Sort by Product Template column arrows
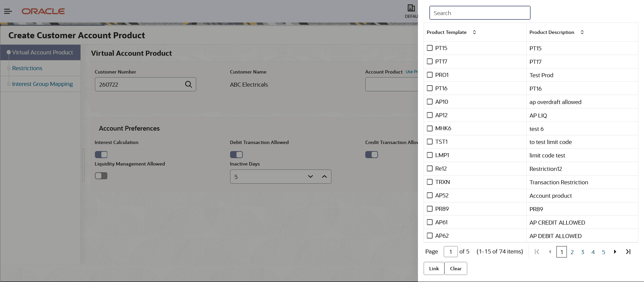Screen dimensions: 644x282 pyautogui.click(x=474, y=32)
